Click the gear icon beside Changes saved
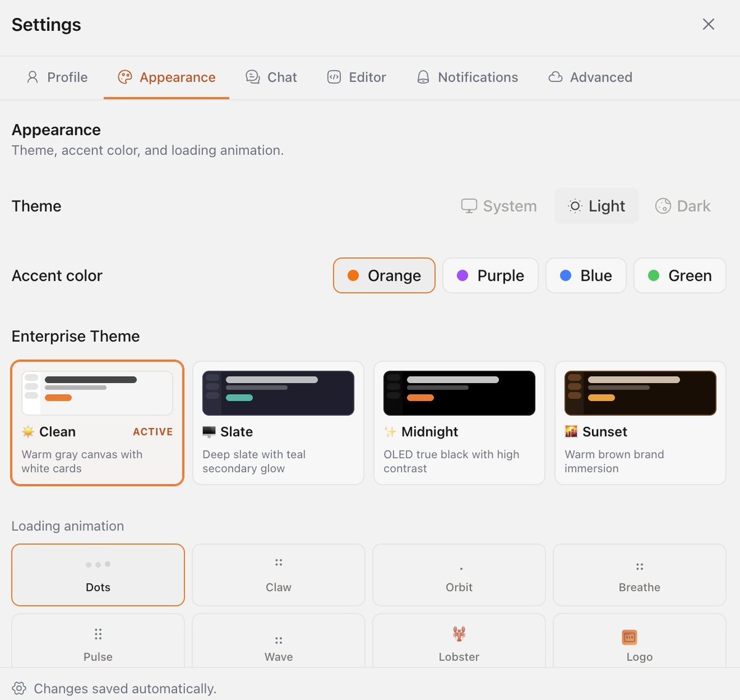Image resolution: width=740 pixels, height=700 pixels. point(19,688)
